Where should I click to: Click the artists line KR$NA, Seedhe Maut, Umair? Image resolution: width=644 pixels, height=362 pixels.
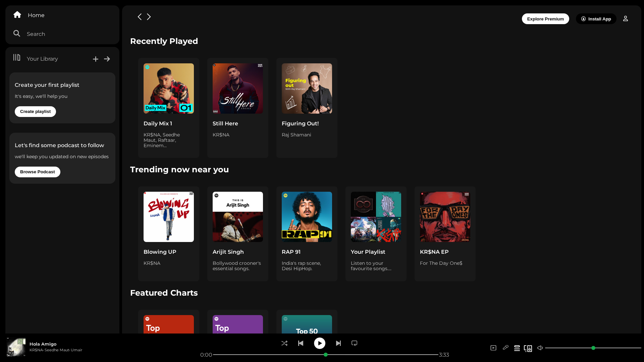(x=56, y=350)
